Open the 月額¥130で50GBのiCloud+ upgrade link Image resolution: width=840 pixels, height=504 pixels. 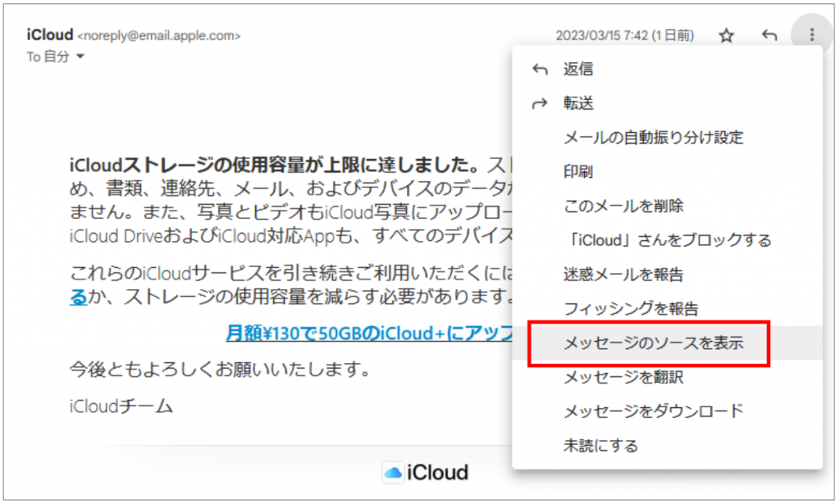point(368,334)
